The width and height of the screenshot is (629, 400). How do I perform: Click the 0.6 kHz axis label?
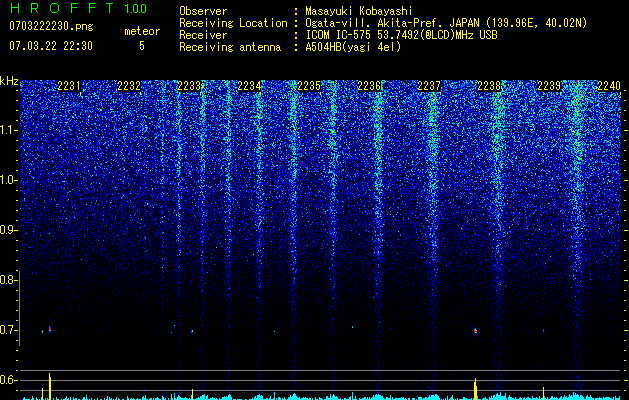click(6, 380)
